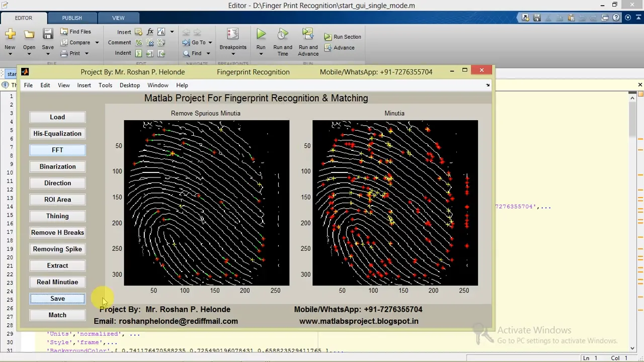Open the Breakpoints tool
The height and width of the screenshot is (362, 644).
(232, 35)
